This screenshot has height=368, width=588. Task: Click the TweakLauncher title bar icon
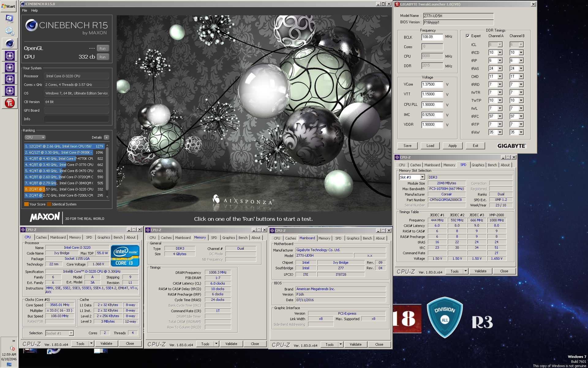[x=397, y=4]
